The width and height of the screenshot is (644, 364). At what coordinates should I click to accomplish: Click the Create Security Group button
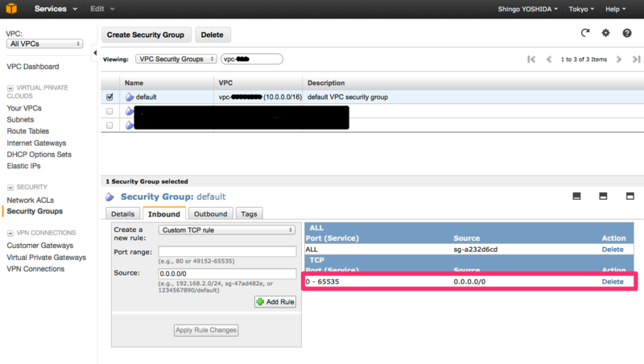pyautogui.click(x=146, y=35)
